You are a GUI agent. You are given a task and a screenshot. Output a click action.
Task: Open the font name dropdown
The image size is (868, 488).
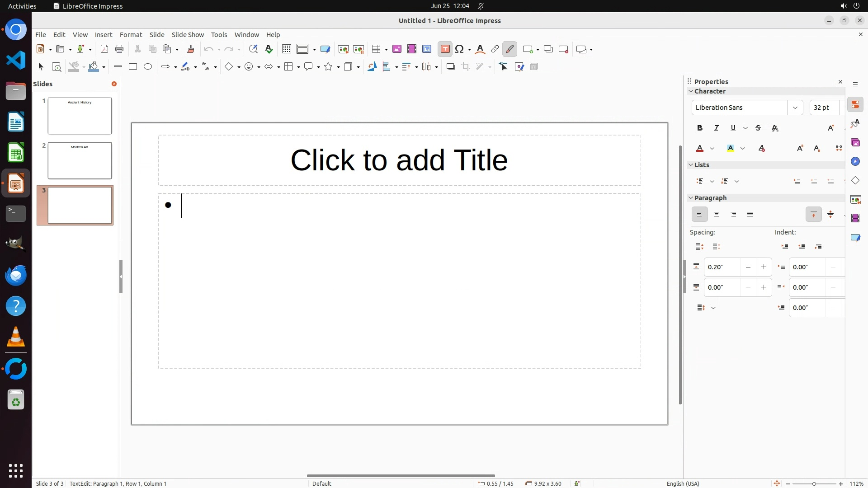tap(795, 108)
